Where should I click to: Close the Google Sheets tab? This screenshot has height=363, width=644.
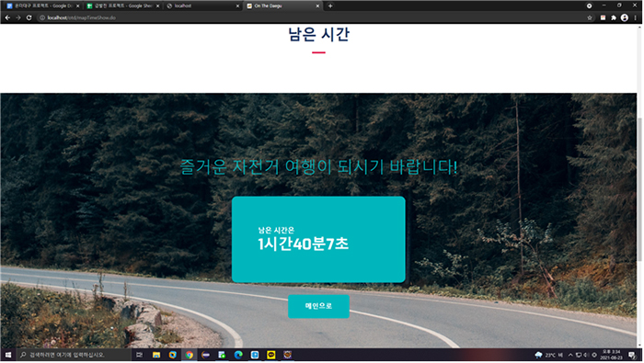157,6
